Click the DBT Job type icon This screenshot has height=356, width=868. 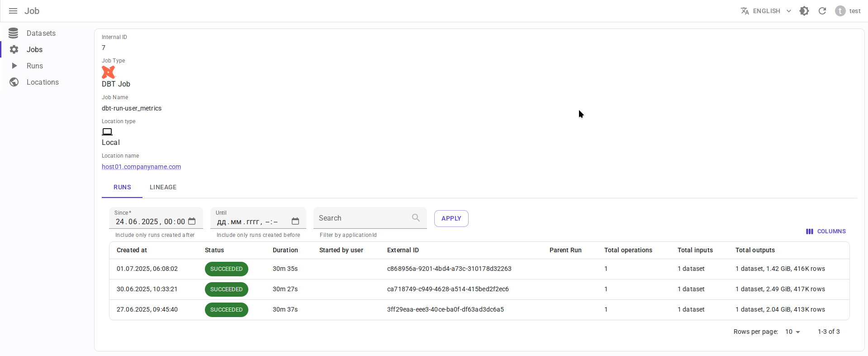[108, 72]
